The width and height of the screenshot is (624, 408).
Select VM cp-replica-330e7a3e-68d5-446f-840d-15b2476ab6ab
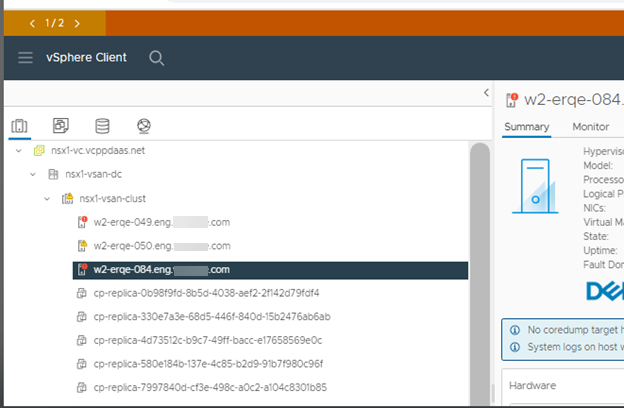coord(212,317)
